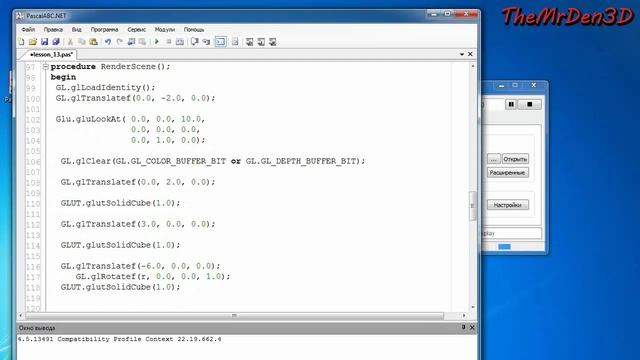Run the program with the green play icon
Viewport: 640px width, 360px height.
coord(157,42)
